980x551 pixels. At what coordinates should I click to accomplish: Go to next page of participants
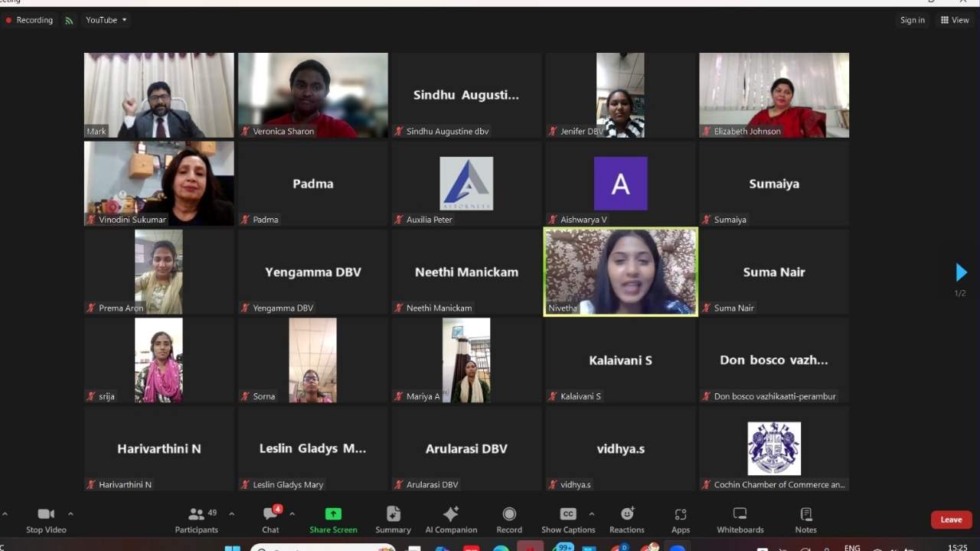961,272
